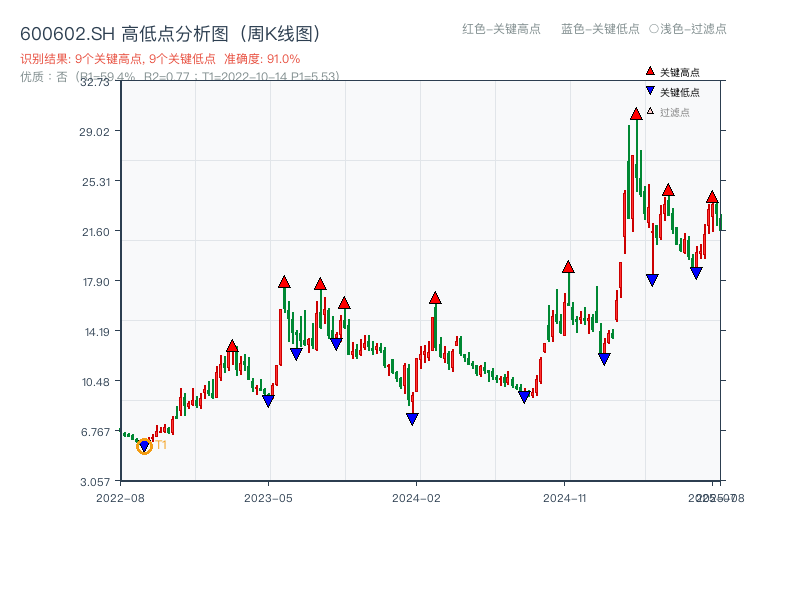Click the blue 关键低点 triangle icon in the legend

tap(648, 89)
